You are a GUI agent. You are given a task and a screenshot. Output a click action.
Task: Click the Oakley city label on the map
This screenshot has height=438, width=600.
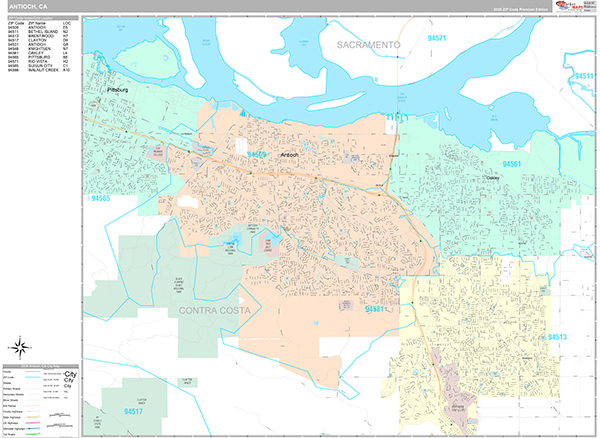tap(493, 178)
